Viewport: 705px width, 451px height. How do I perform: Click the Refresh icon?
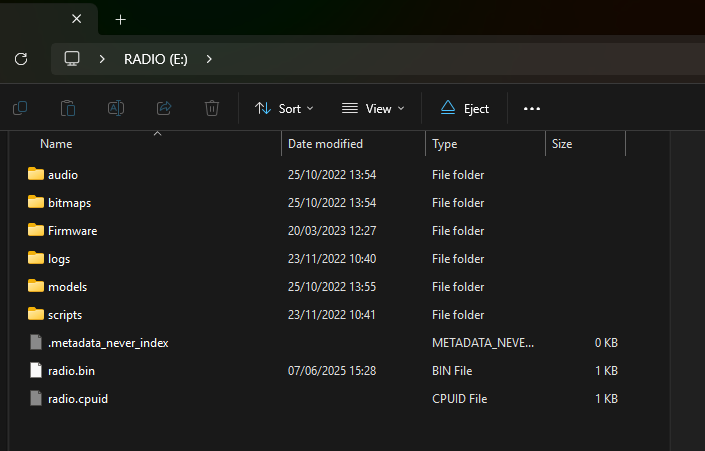click(x=21, y=59)
